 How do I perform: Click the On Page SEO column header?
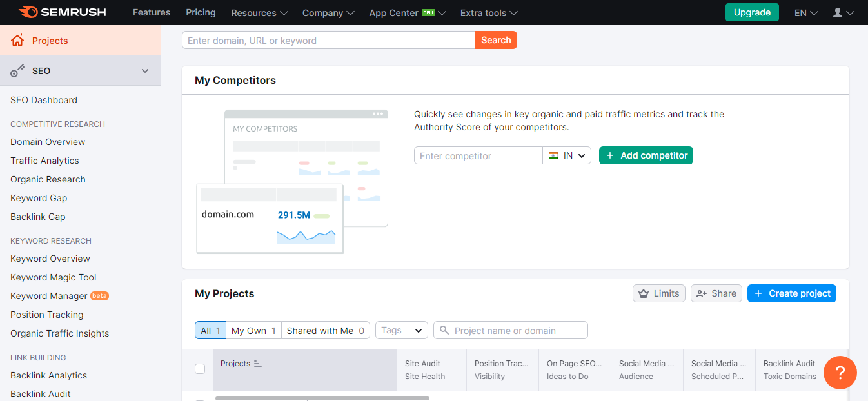575,370
